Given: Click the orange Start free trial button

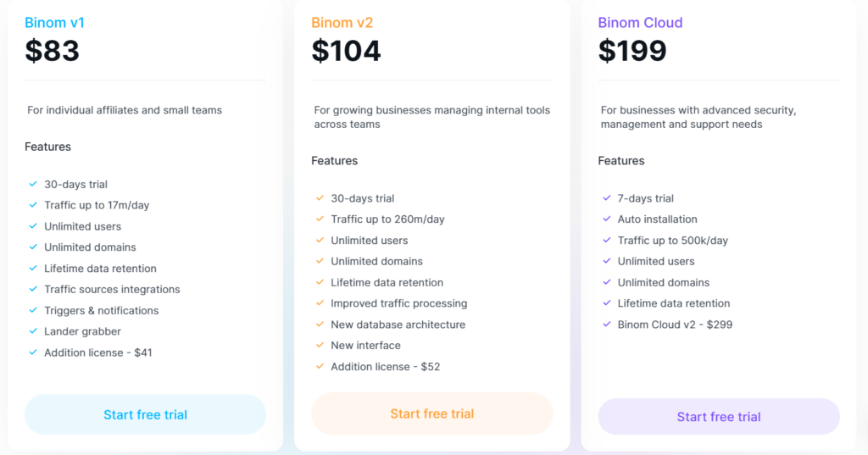Looking at the screenshot, I should pos(431,413).
